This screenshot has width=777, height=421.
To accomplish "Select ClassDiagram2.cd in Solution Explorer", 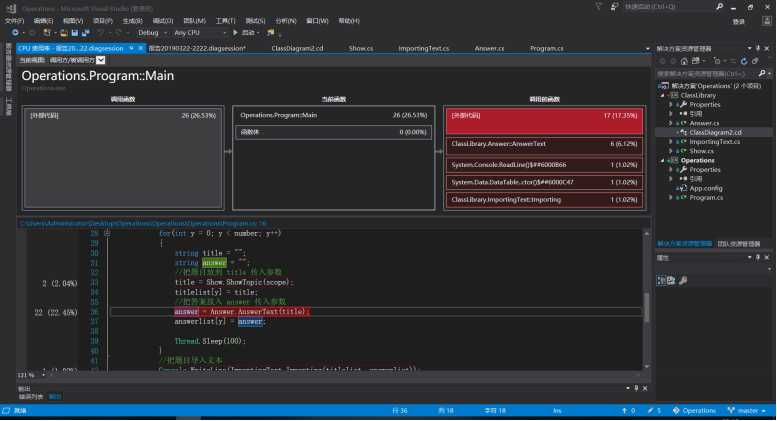I will click(x=715, y=133).
